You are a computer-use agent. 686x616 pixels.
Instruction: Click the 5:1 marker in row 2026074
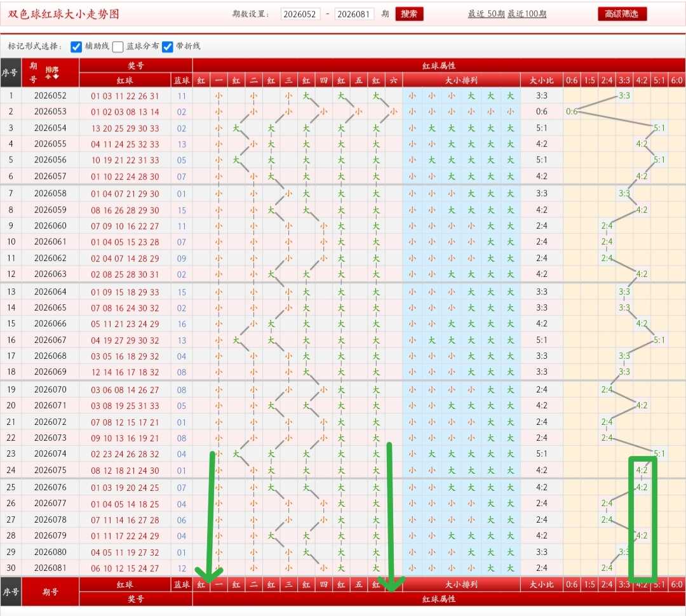click(x=659, y=453)
